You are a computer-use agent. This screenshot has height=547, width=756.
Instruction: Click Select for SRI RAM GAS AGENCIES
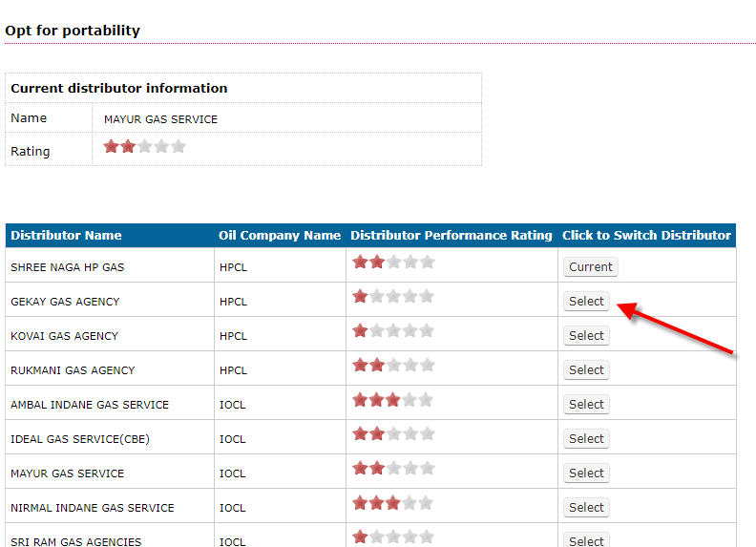(586, 540)
